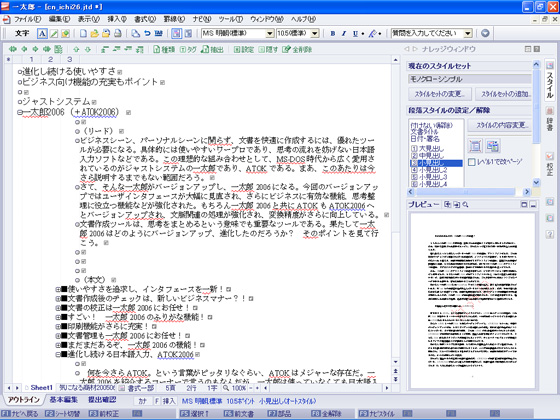The width and height of the screenshot is (560, 420).
Task: Click the 設定 outline toolbar button
Action: 244,49
